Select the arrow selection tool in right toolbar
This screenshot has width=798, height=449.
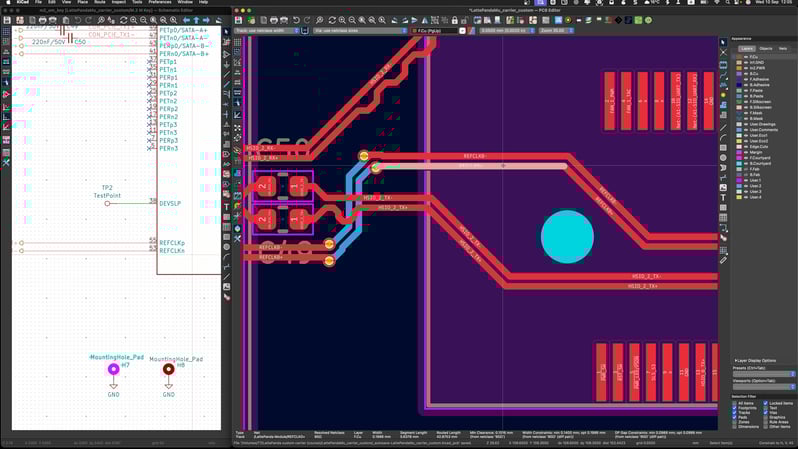point(723,42)
